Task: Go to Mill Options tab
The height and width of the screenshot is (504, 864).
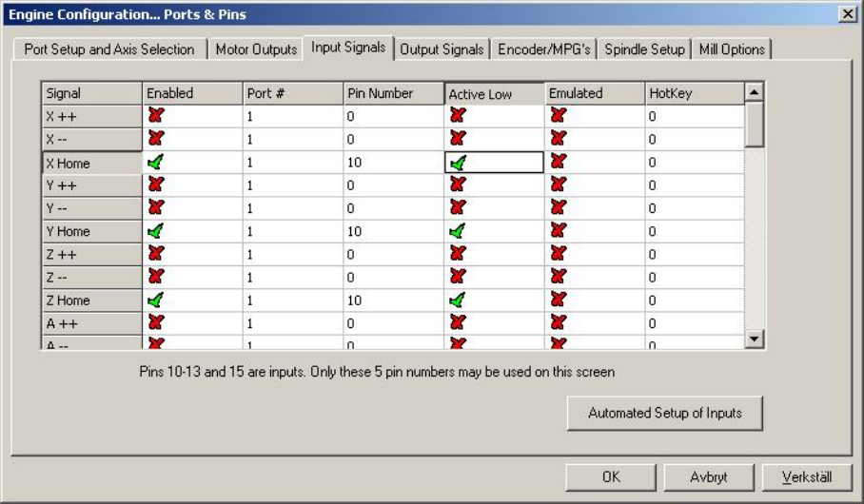Action: pos(732,49)
